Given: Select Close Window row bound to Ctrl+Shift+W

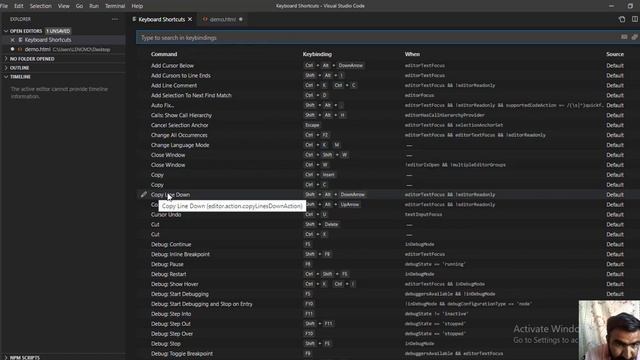Looking at the screenshot, I should pyautogui.click(x=388, y=155).
